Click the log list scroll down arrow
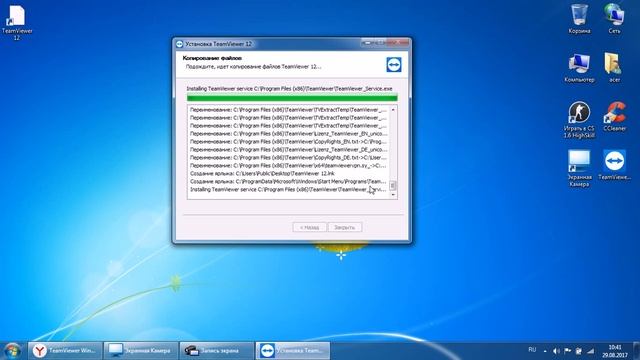 point(393,195)
